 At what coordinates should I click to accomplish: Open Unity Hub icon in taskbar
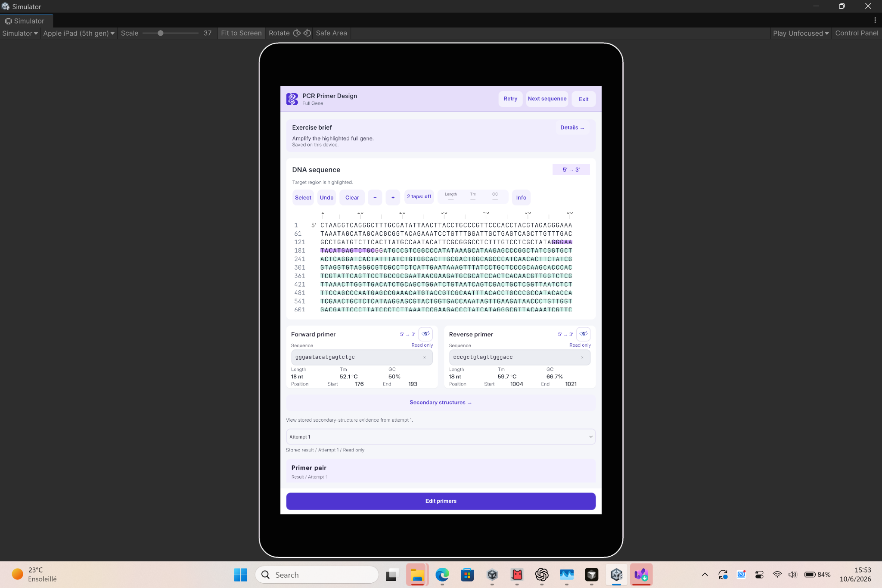pyautogui.click(x=492, y=574)
